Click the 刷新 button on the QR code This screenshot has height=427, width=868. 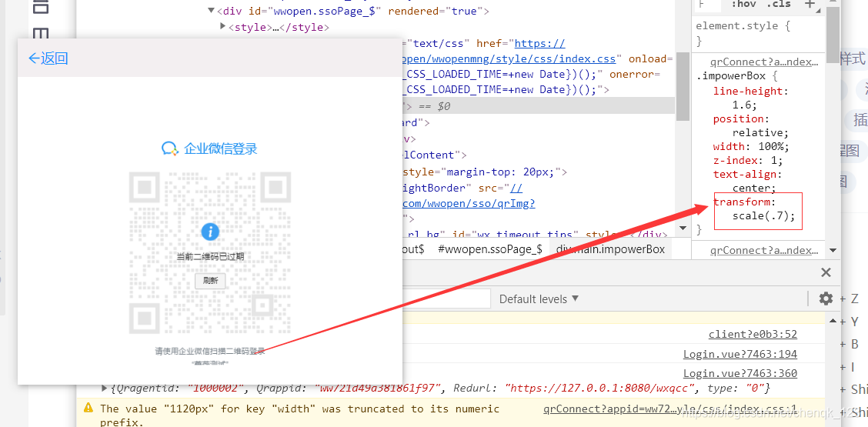point(210,281)
